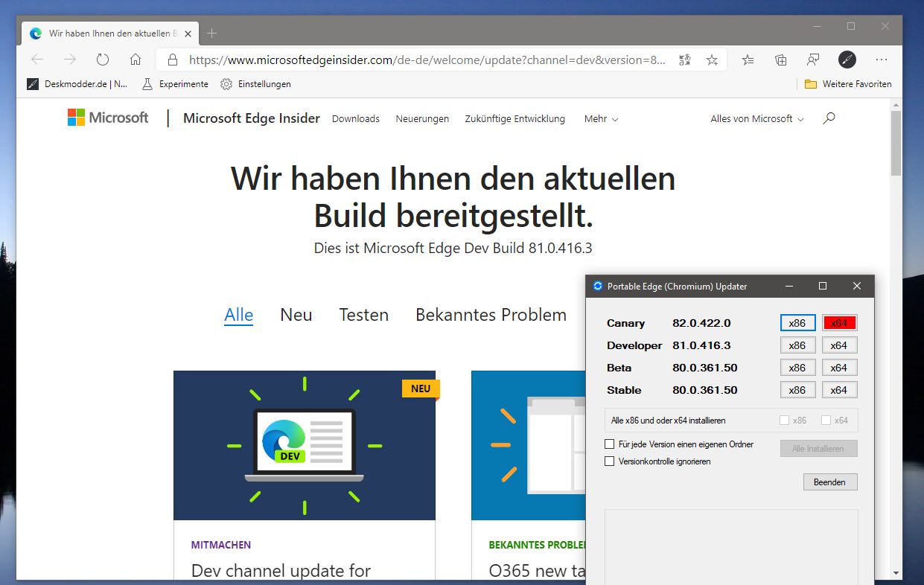The image size is (924, 585).
Task: Tick the x86 checkbox for installing all
Action: [x=784, y=421]
